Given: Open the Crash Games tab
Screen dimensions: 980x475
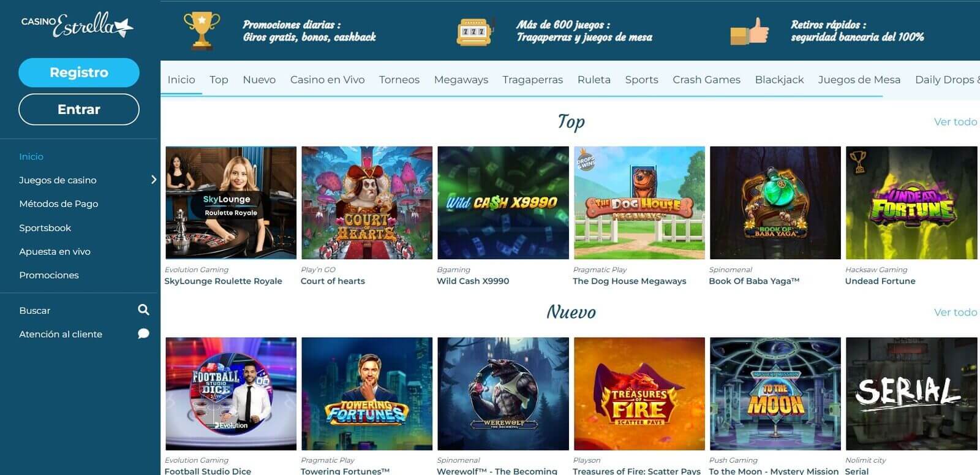Looking at the screenshot, I should point(706,80).
